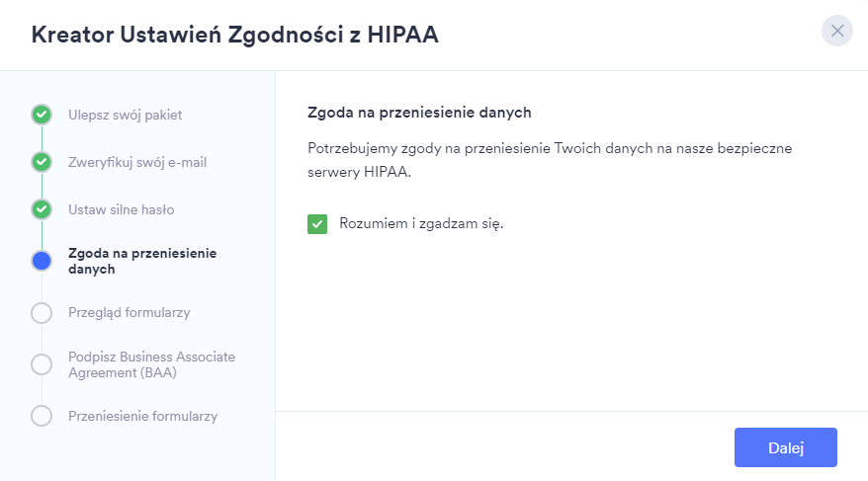Go to the 'Przeniesienie formularzy' step
This screenshot has height=481, width=868.
(142, 416)
